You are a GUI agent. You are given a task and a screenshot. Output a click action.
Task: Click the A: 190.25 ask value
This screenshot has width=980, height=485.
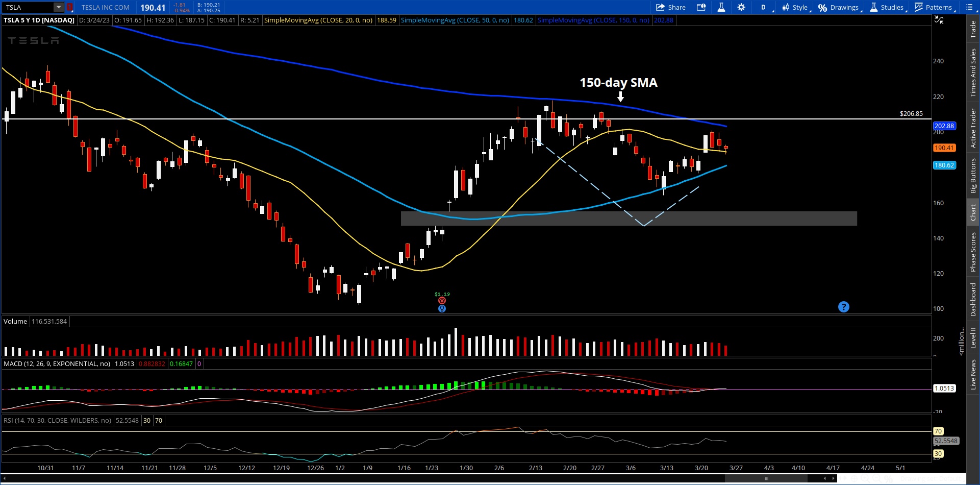click(x=209, y=10)
